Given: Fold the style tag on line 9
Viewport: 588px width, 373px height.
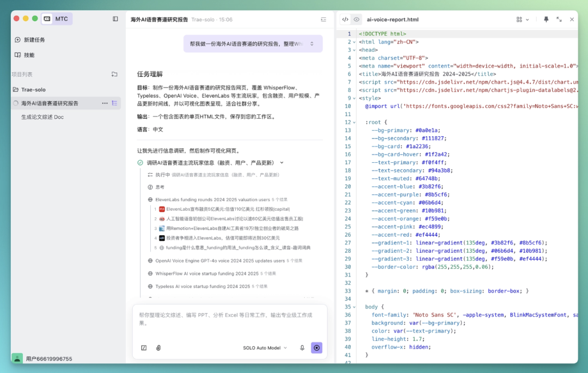Looking at the screenshot, I should click(354, 98).
